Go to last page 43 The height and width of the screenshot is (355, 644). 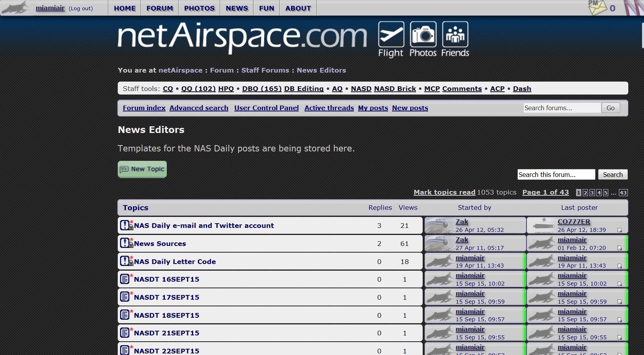tap(623, 193)
